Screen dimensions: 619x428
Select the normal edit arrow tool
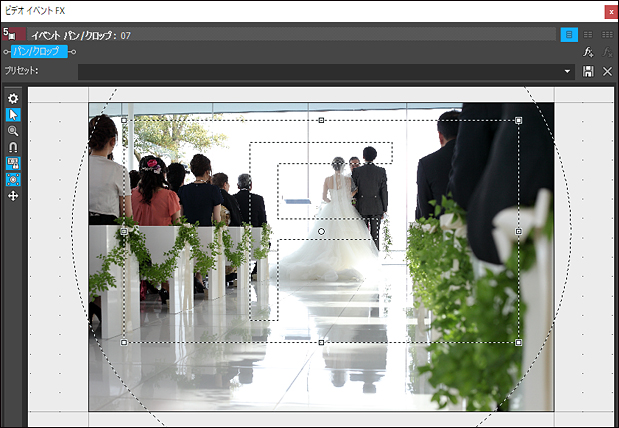(x=13, y=115)
